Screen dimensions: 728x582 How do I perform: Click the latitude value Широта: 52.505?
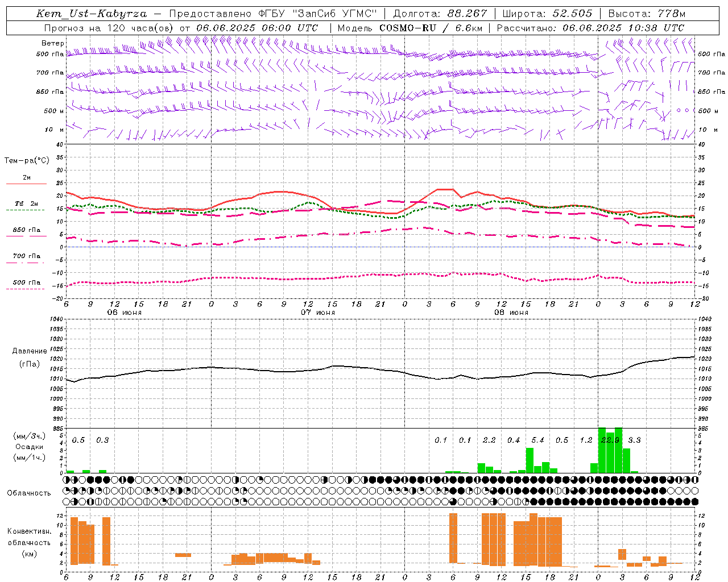tap(547, 14)
